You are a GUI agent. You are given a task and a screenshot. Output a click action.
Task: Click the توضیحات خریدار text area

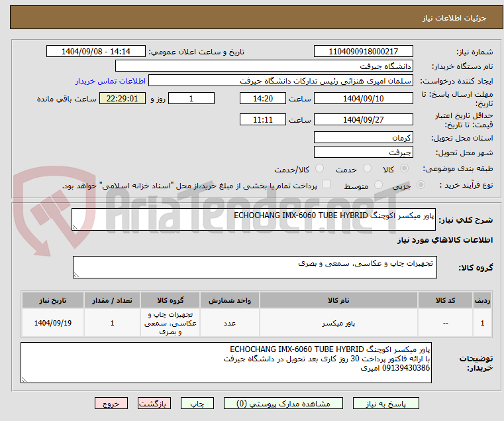tap(226, 363)
